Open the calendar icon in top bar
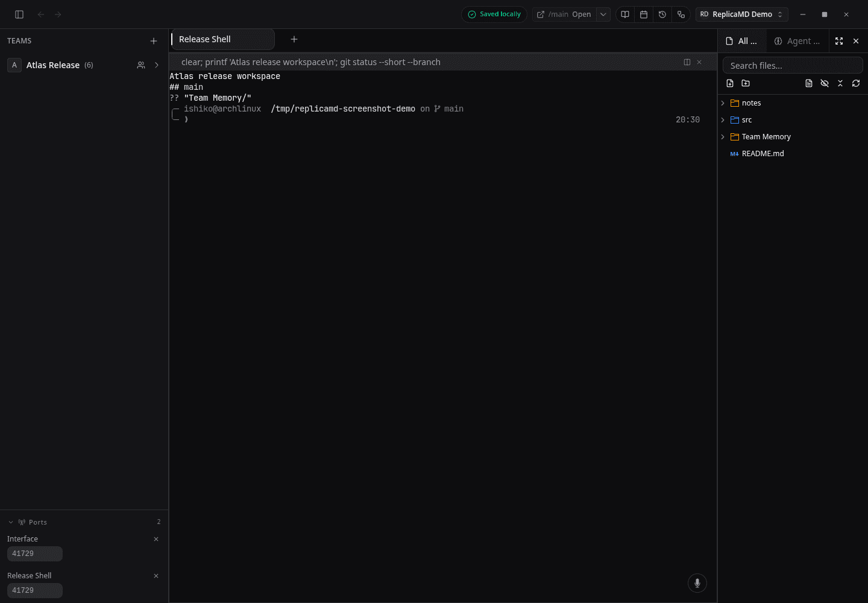Image resolution: width=868 pixels, height=603 pixels. (644, 14)
